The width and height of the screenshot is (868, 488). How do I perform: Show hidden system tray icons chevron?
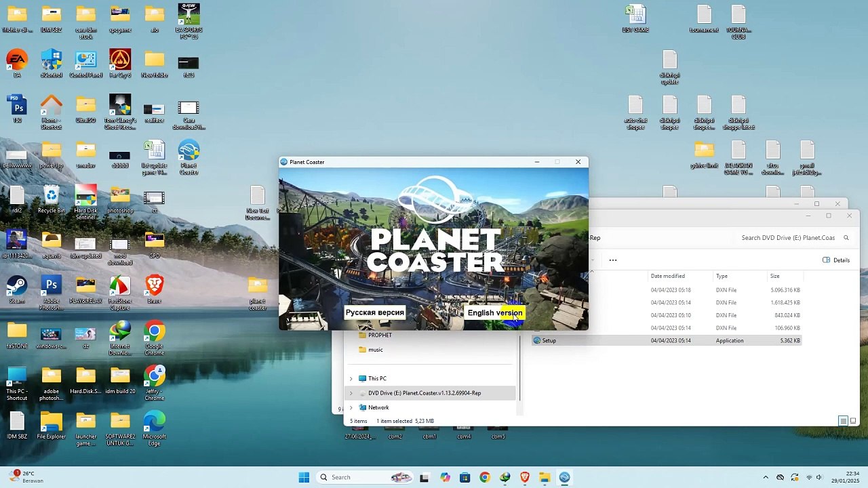click(x=766, y=477)
